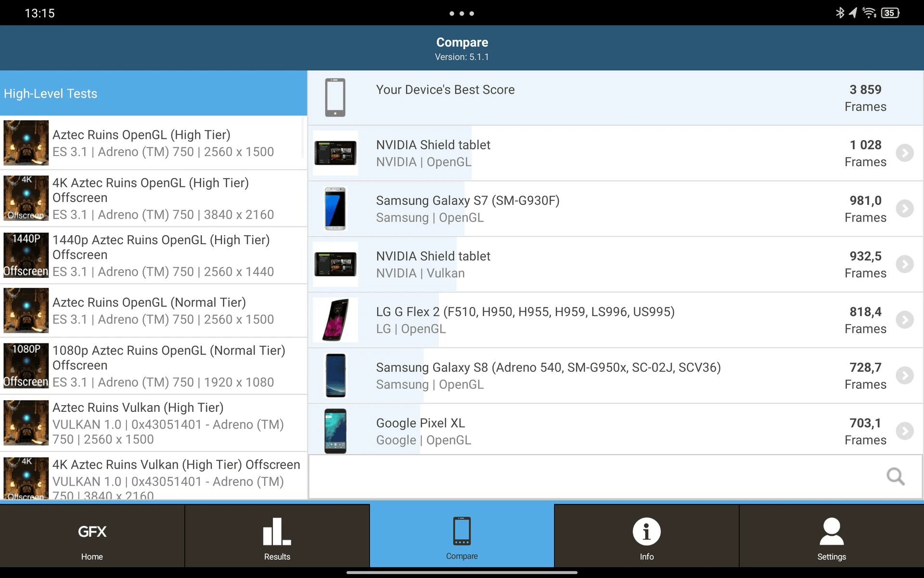The image size is (924, 578).
Task: Tap the Aztec Ruins Normal Tier thumbnail
Action: point(26,311)
